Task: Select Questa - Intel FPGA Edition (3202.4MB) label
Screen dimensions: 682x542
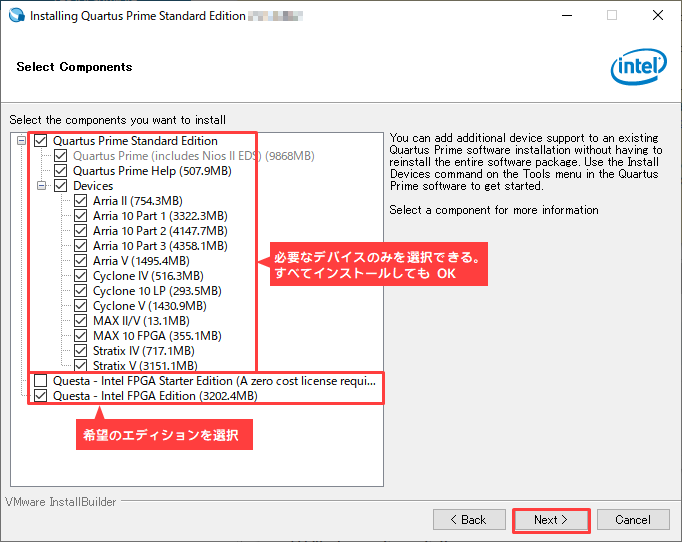Action: (155, 396)
